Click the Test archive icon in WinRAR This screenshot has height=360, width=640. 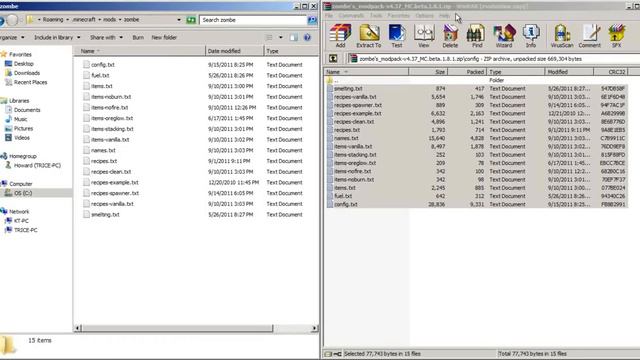click(x=397, y=36)
